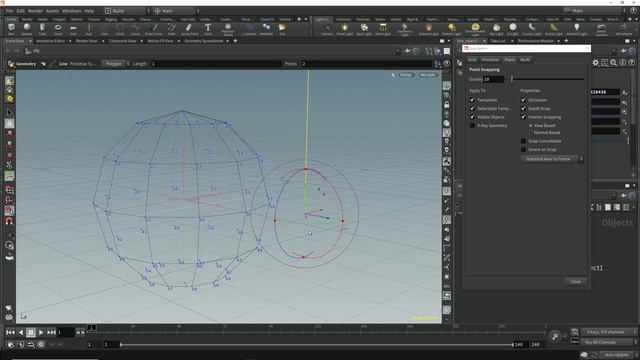The height and width of the screenshot is (360, 640).
Task: Select the Metaball shelf tool
Action: pyautogui.click(x=266, y=29)
